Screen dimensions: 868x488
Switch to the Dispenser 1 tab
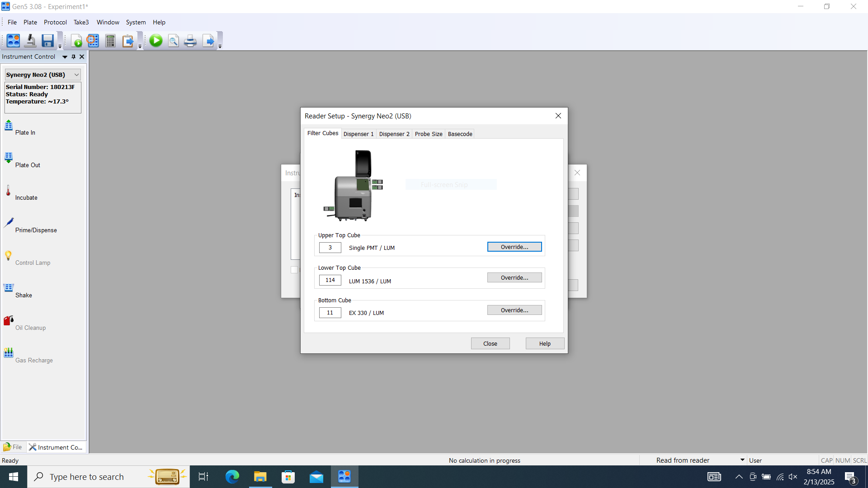tap(358, 133)
